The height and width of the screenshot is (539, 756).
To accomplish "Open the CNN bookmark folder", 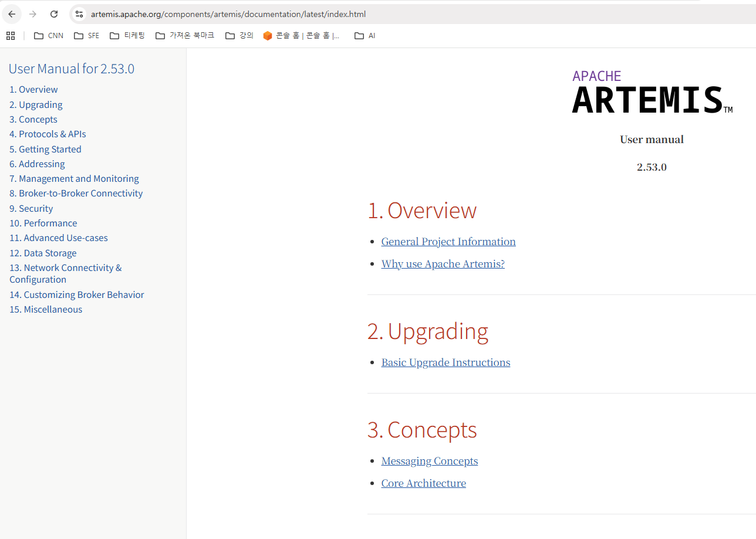I will coord(49,36).
